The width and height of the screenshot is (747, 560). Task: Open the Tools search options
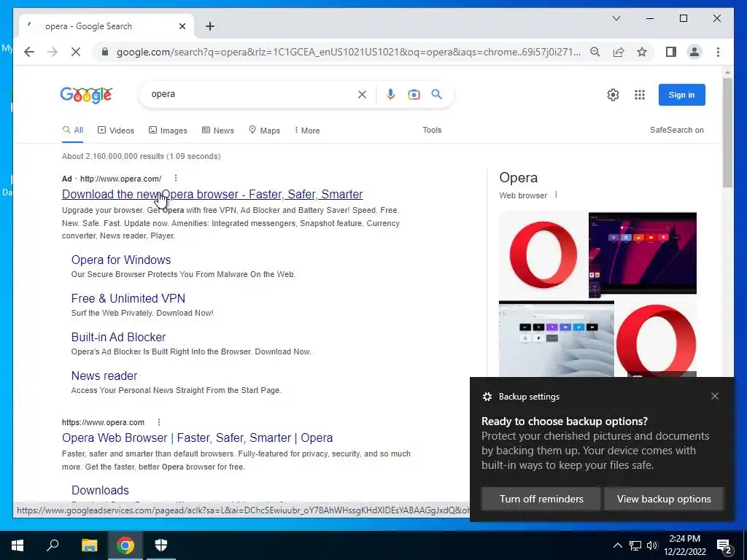(x=432, y=130)
